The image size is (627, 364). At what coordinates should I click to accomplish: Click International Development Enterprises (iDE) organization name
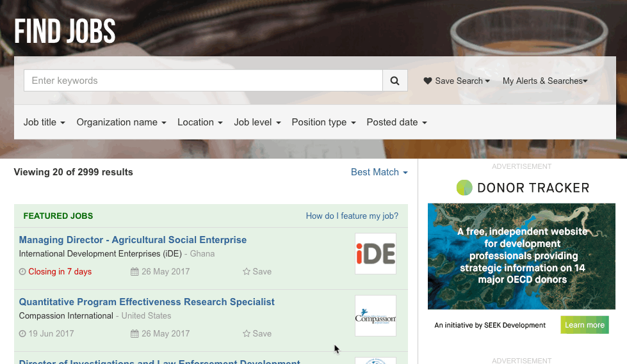point(101,254)
